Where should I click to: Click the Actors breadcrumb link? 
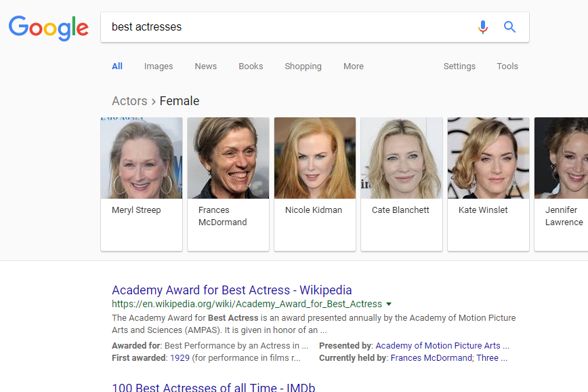[129, 100]
